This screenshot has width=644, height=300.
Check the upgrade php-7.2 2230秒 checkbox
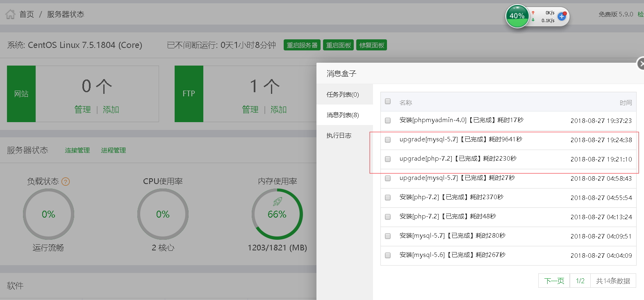pyautogui.click(x=388, y=159)
